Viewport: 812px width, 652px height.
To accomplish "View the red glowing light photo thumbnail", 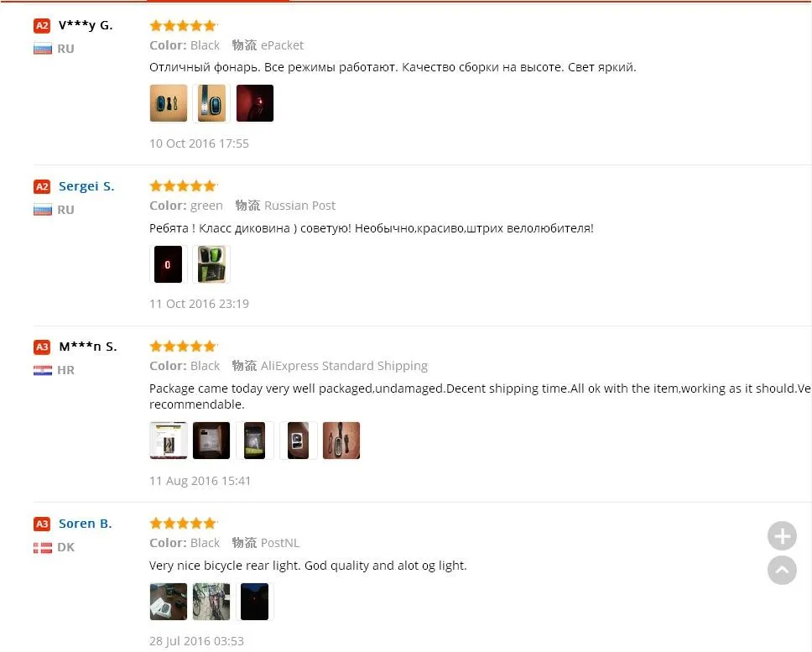I will point(255,103).
